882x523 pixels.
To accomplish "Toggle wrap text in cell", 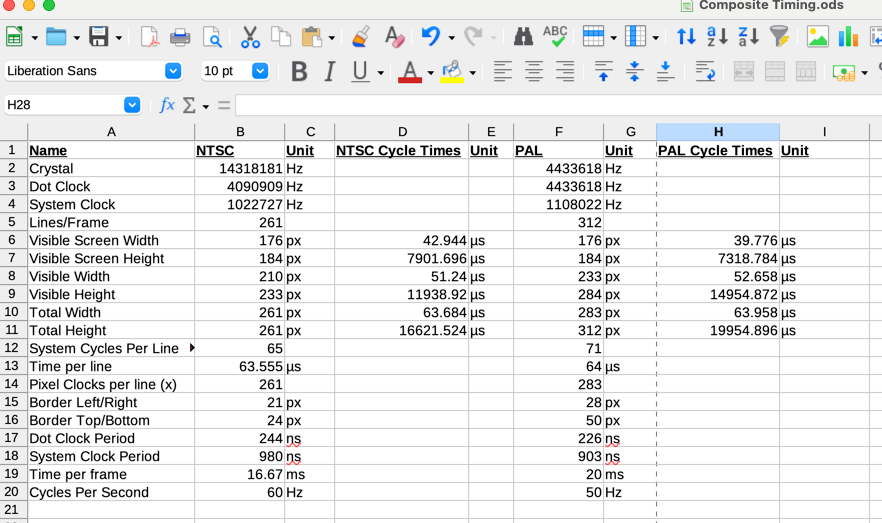I will point(705,71).
